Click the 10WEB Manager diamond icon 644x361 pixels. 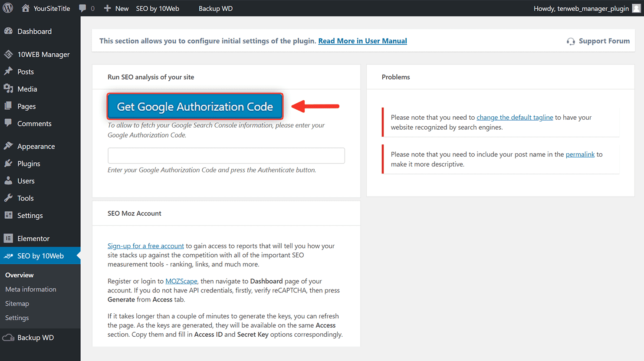point(8,54)
